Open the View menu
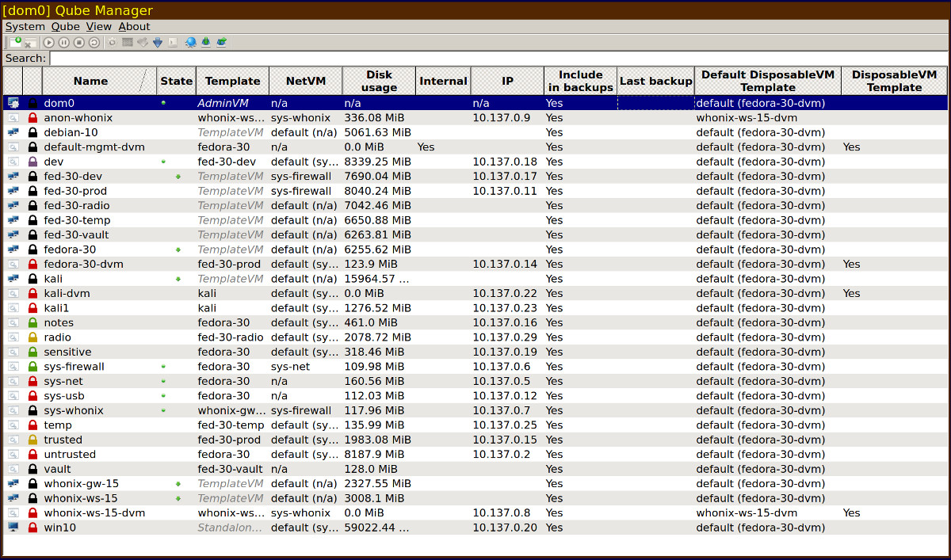 pos(99,26)
